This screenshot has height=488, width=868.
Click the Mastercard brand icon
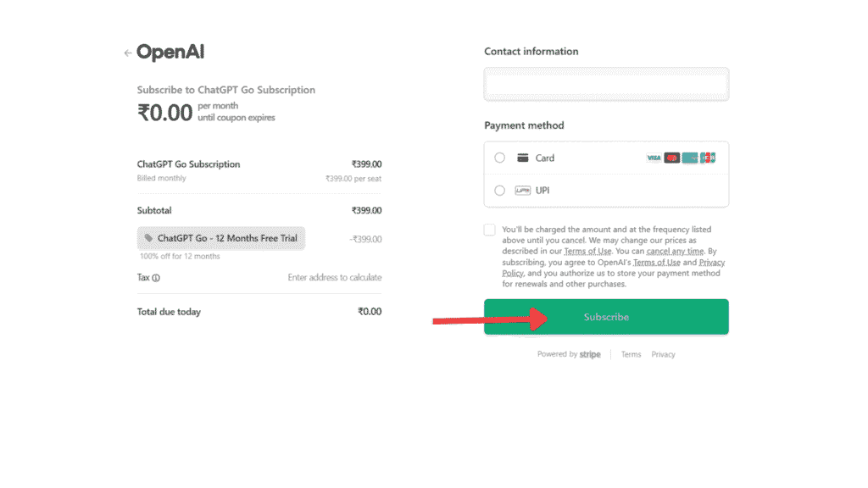671,158
